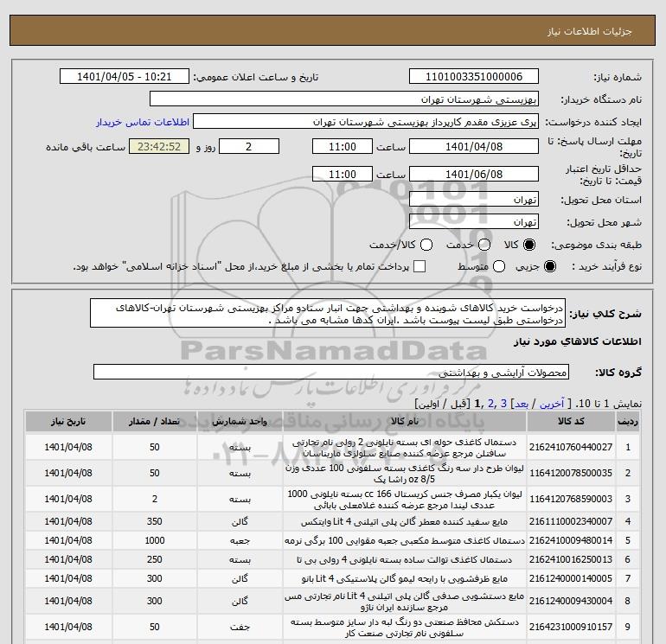Click the نام کالا column header
The width and height of the screenshot is (666, 644).
pos(405,422)
